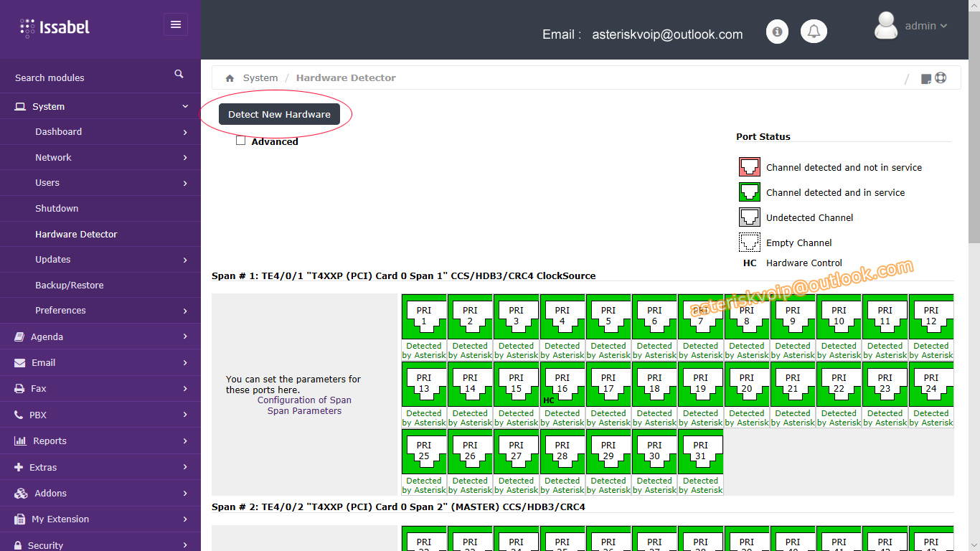Viewport: 980px width, 551px height.
Task: Enable the Advanced checkbox
Action: click(241, 141)
